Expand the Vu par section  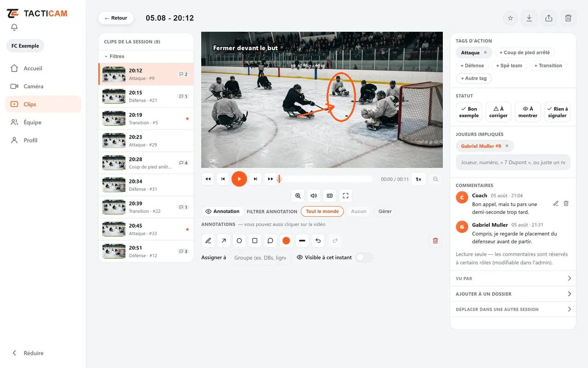coord(513,278)
